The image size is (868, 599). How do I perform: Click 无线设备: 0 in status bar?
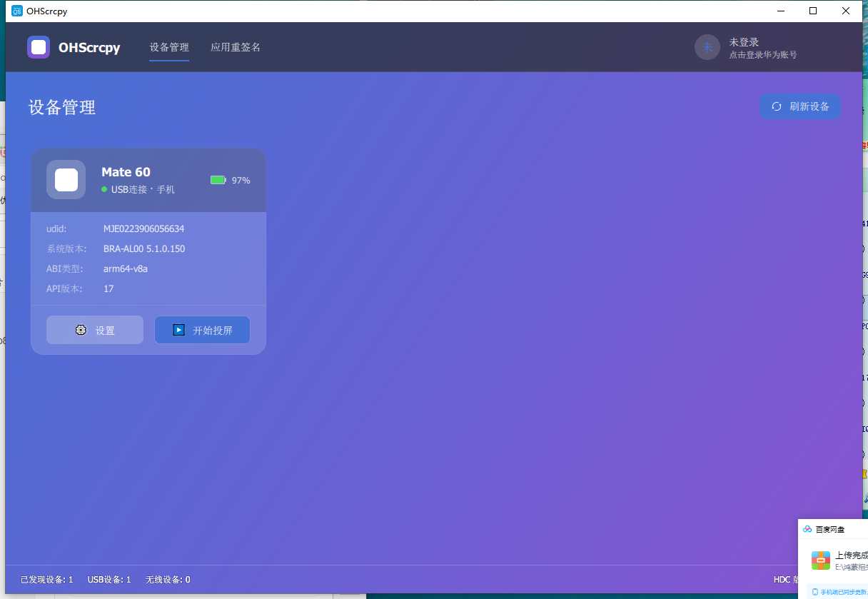click(168, 580)
